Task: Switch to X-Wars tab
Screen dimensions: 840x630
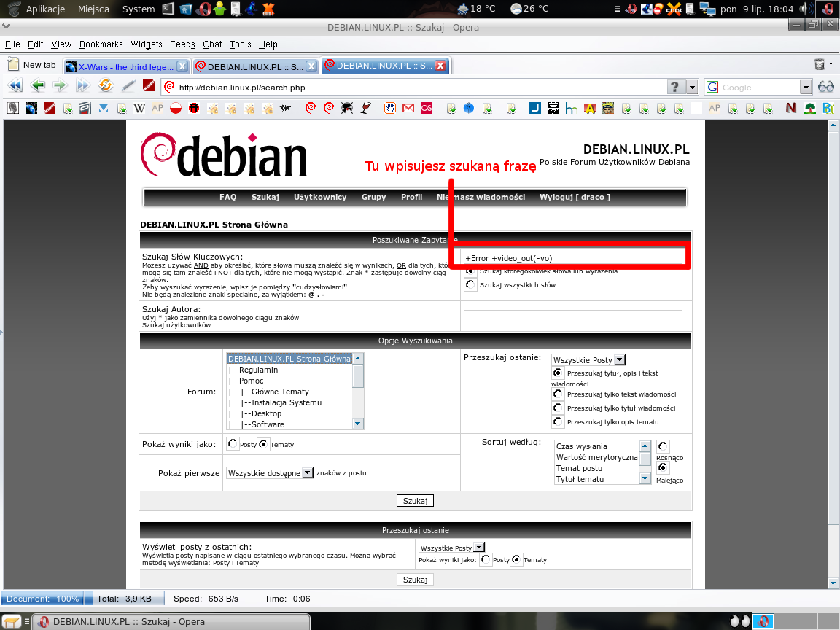Action: (x=126, y=66)
